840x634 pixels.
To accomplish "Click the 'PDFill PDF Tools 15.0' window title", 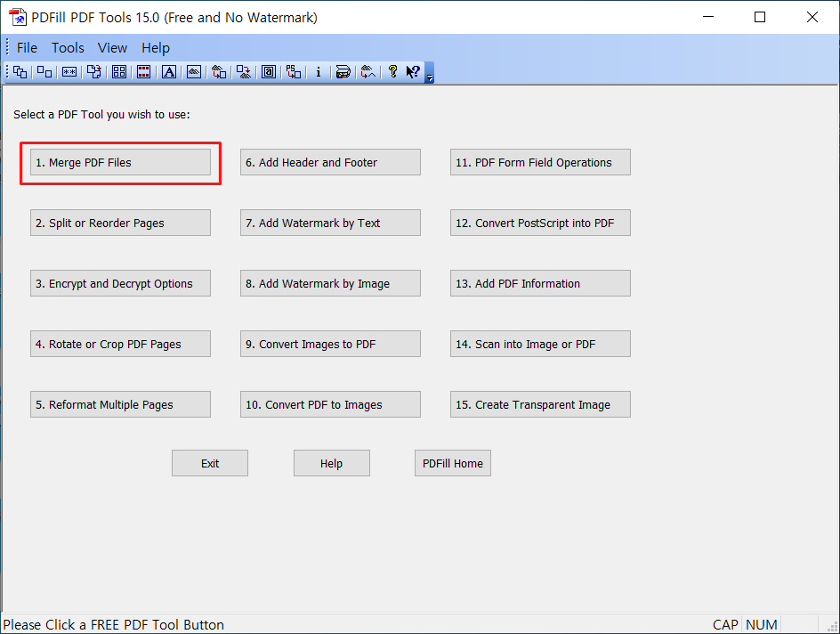I will [x=174, y=18].
